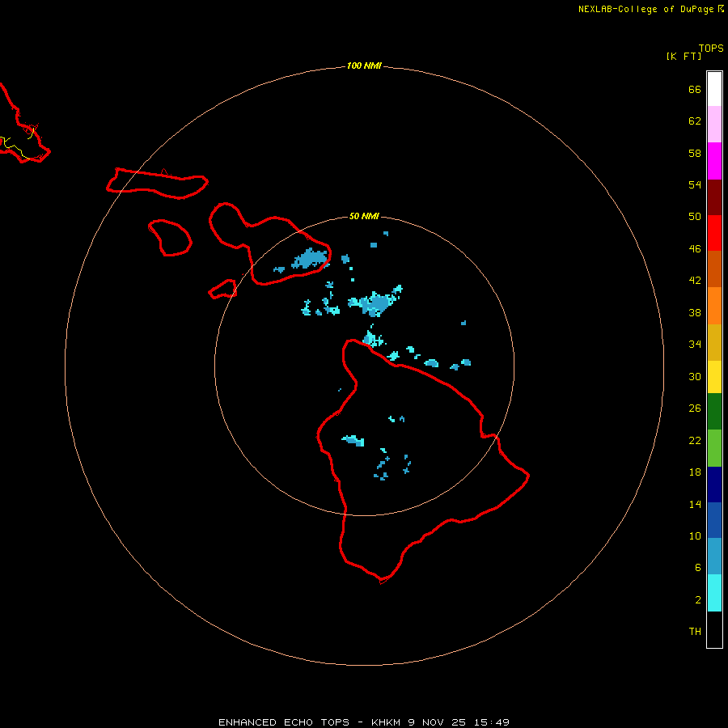The image size is (728, 728).
Task: Click the cyan legend swatch
Action: 714,593
